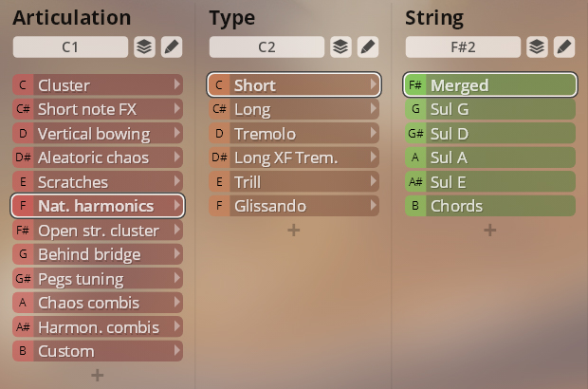Click the pencil edit icon under String
Screen dimensions: 588x389
click(x=564, y=46)
